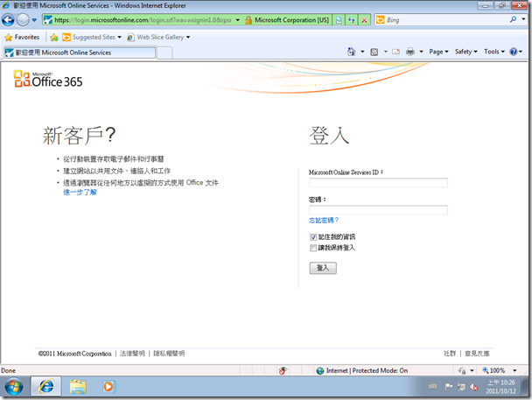Open Suggested Sites dropdown
Screen dimensions: 532x400
click(92, 37)
